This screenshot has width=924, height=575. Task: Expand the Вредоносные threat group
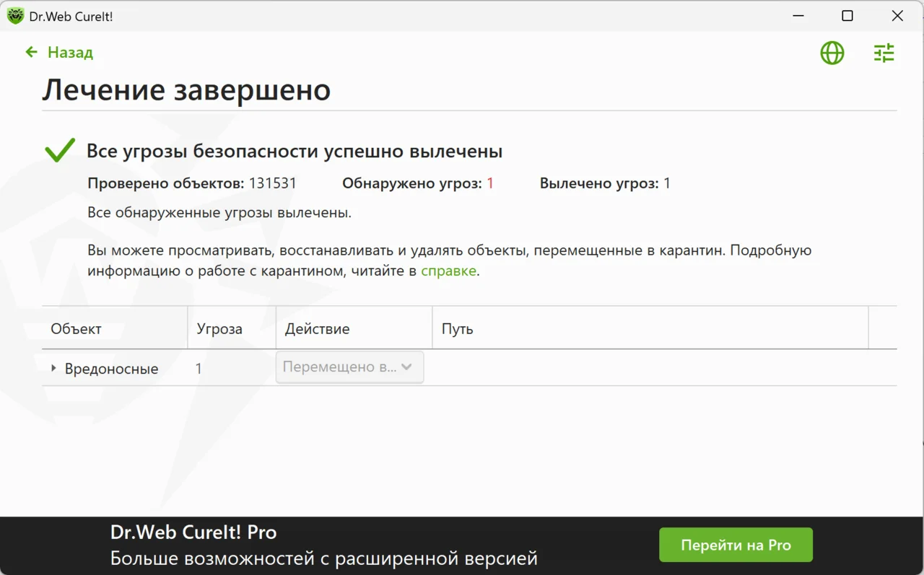(x=53, y=368)
